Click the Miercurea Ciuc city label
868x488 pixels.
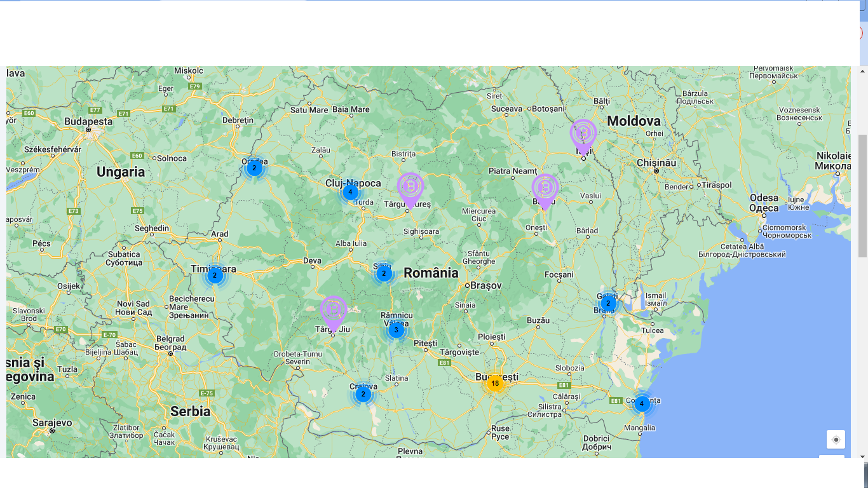(478, 215)
